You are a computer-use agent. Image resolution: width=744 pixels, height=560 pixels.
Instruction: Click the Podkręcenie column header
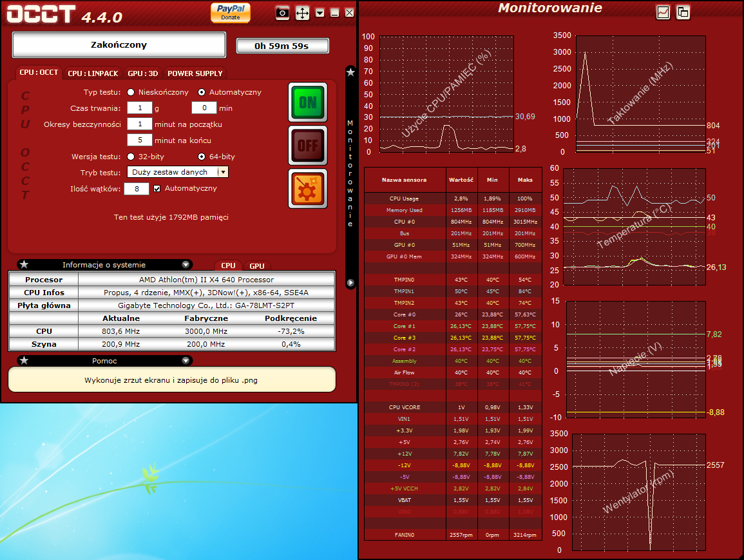pyautogui.click(x=291, y=318)
